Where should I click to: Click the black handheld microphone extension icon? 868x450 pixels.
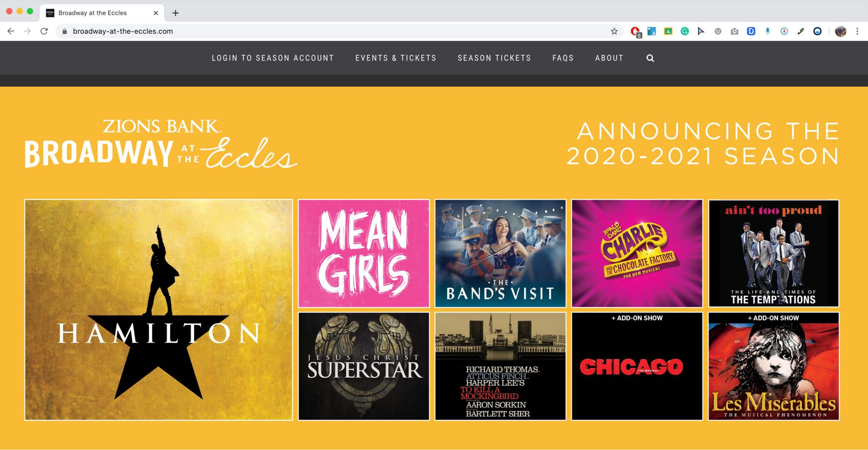[x=801, y=31]
